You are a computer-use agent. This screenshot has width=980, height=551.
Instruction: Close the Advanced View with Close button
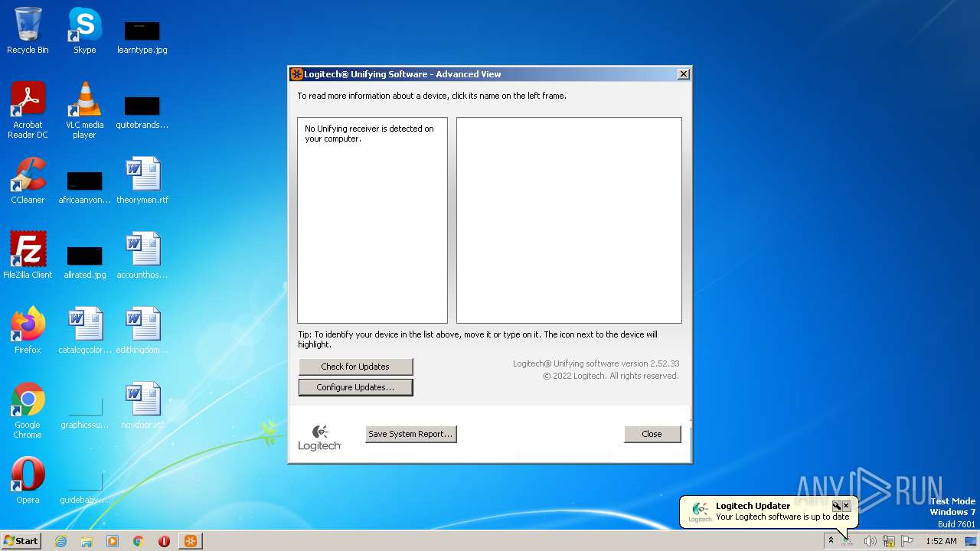(652, 434)
